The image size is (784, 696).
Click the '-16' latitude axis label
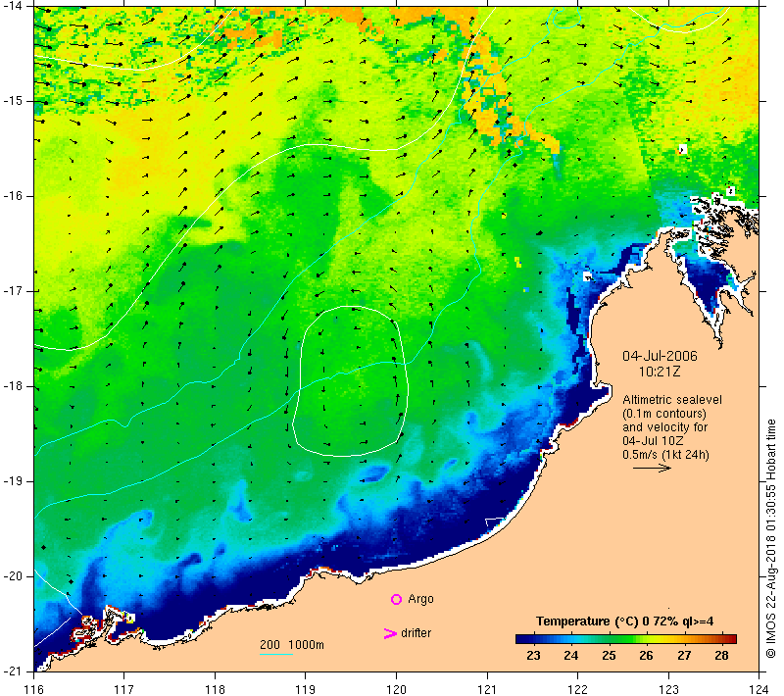coord(13,196)
